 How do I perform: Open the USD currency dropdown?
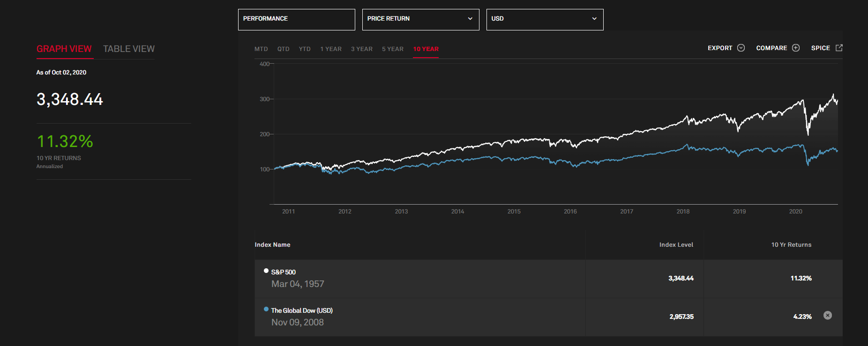coord(545,20)
